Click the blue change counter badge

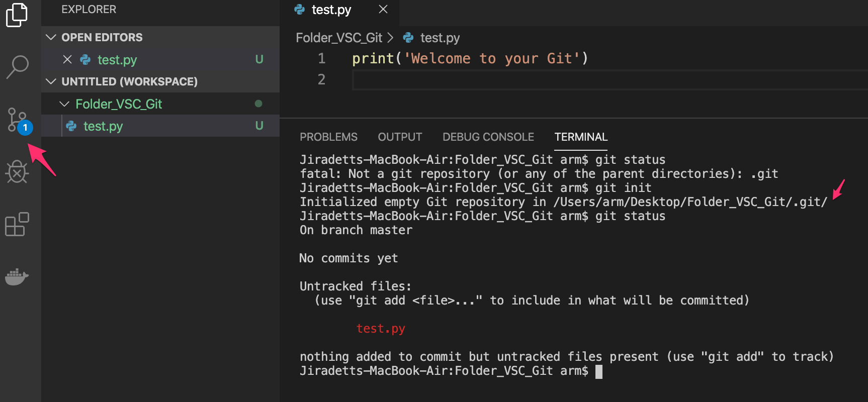point(25,128)
